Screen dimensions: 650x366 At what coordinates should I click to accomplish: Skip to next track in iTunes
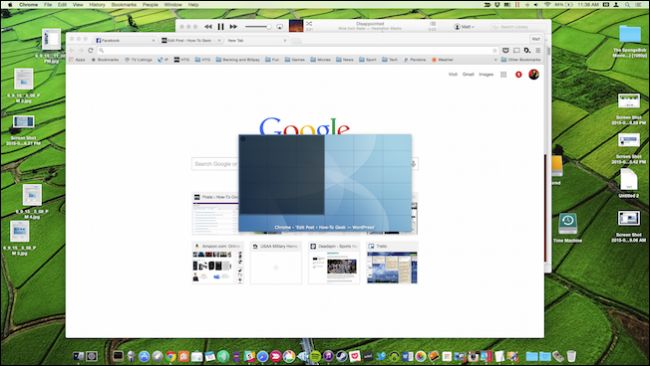[233, 27]
